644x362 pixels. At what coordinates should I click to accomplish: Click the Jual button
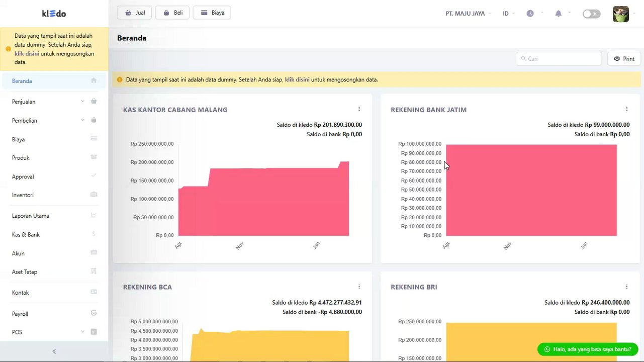point(134,13)
